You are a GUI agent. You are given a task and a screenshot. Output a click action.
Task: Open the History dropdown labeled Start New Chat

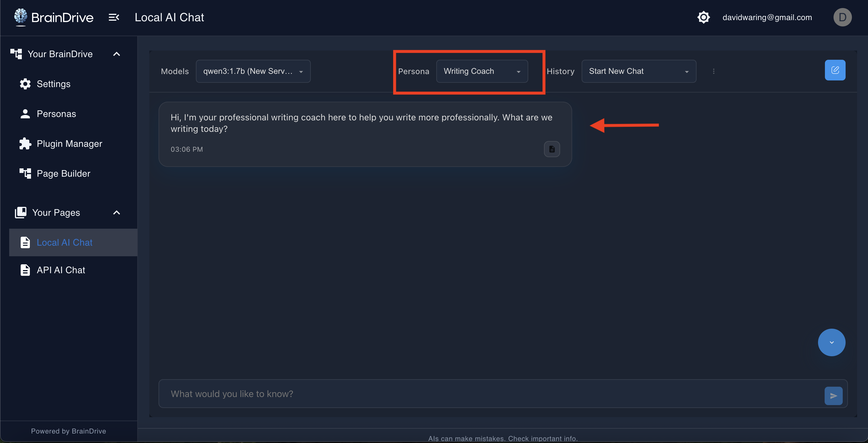coord(639,71)
